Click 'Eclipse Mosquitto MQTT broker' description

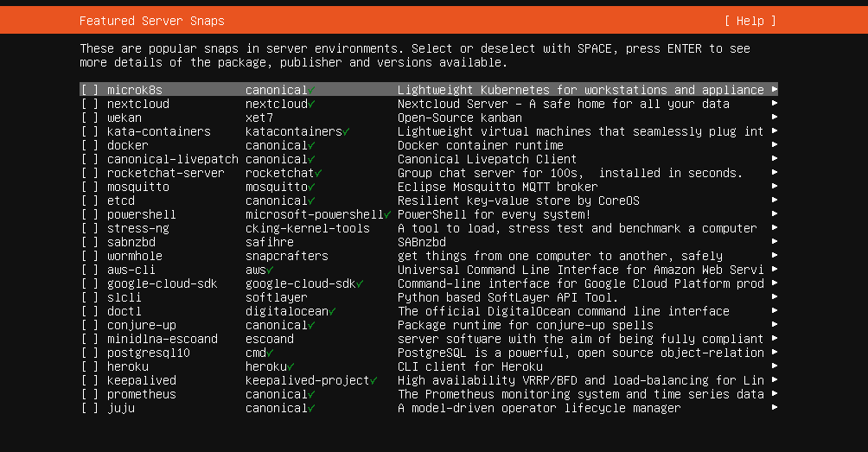point(498,187)
